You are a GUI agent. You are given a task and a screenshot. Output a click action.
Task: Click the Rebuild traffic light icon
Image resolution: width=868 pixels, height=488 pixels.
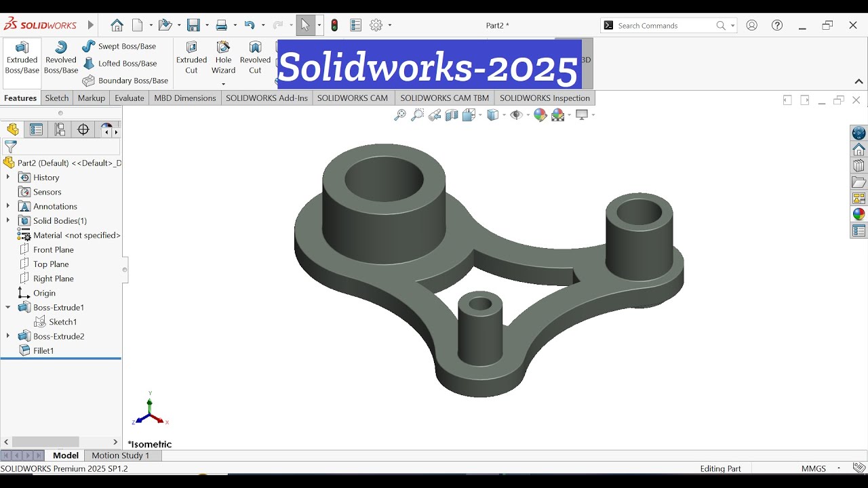[x=334, y=26]
